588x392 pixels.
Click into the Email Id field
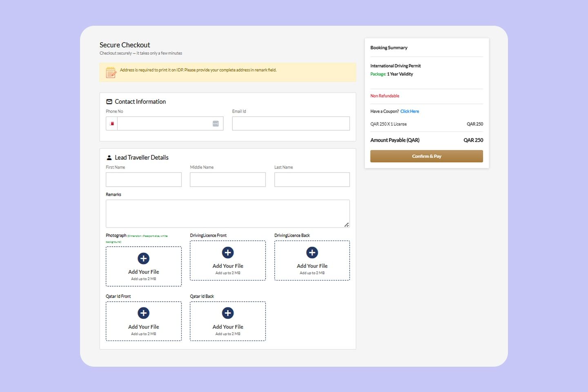pos(291,124)
